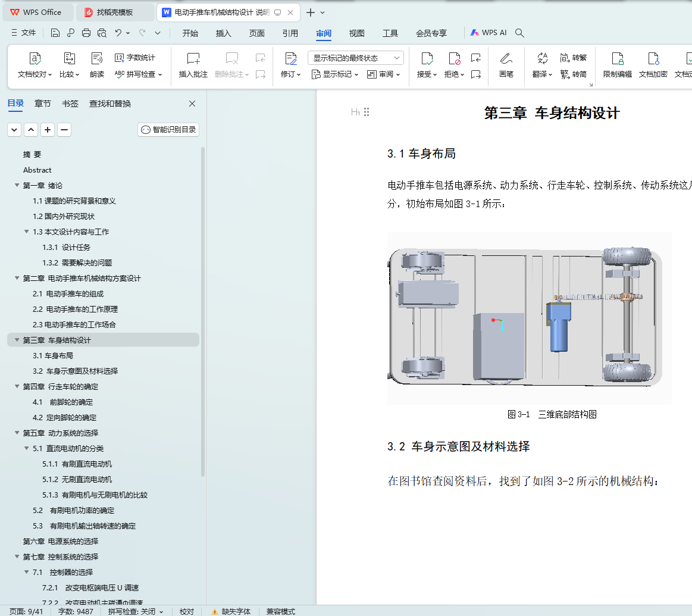Open the 翻译 translate tool
Screen dimensions: 692x616
point(543,65)
